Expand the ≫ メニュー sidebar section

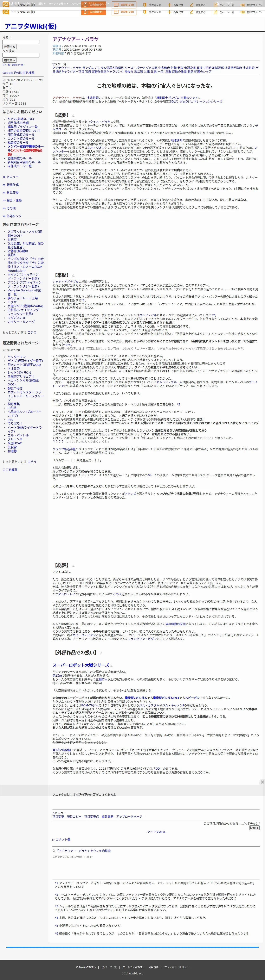click(x=11, y=177)
